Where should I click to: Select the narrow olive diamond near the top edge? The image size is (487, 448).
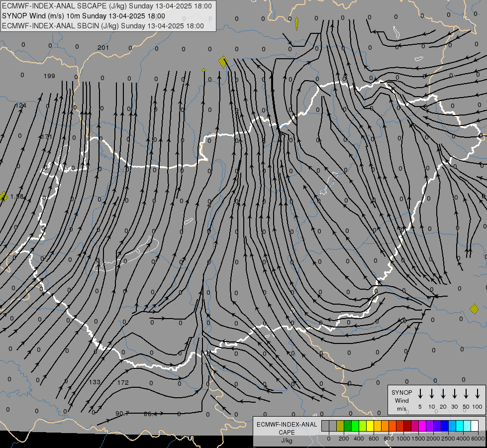(296, 24)
